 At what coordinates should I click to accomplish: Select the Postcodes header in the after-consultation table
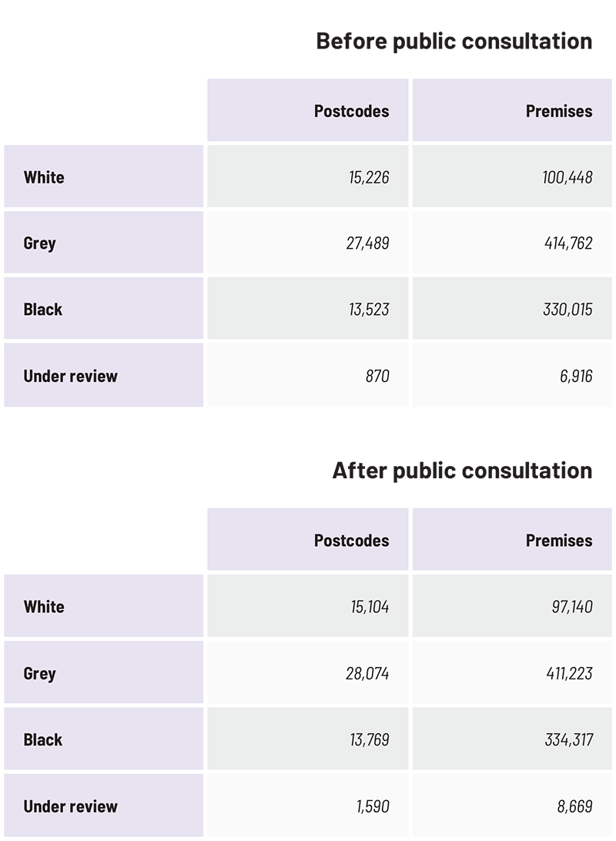(x=351, y=541)
